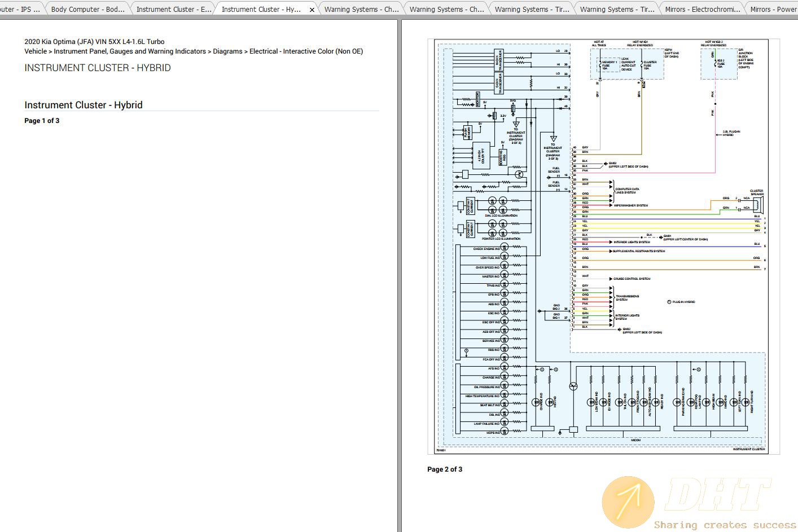Click the TPMS IND label in diagram
The height and width of the screenshot is (532, 798).
click(493, 285)
